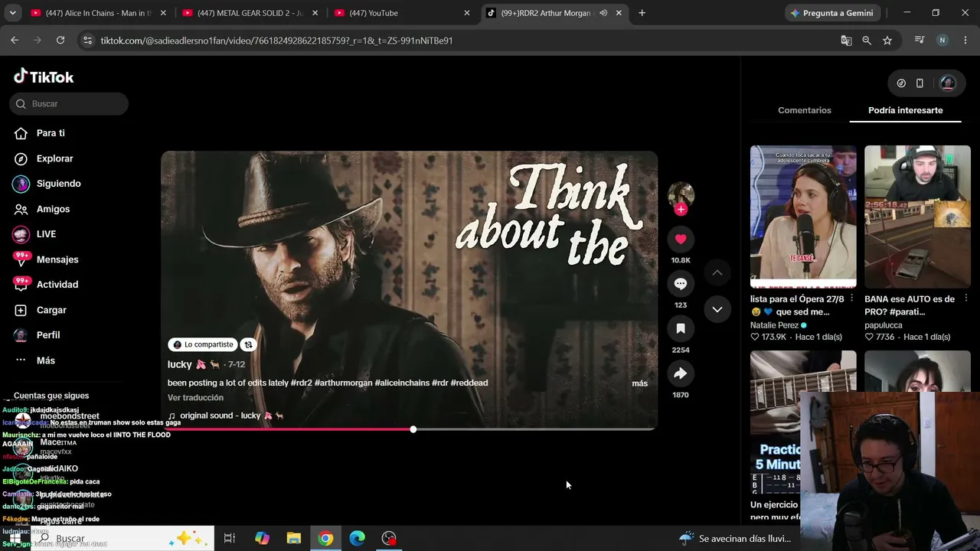The image size is (980, 551).
Task: Select the Podría interesarte tab
Action: click(906, 110)
